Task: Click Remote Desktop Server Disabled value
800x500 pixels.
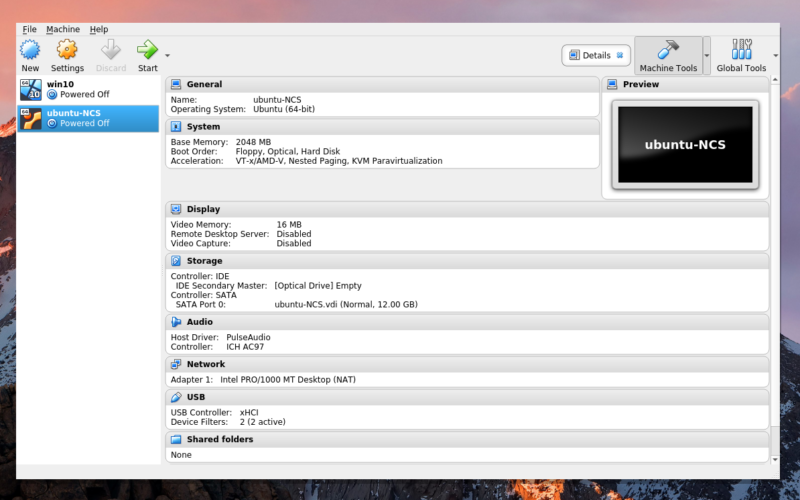Action: pyautogui.click(x=294, y=234)
